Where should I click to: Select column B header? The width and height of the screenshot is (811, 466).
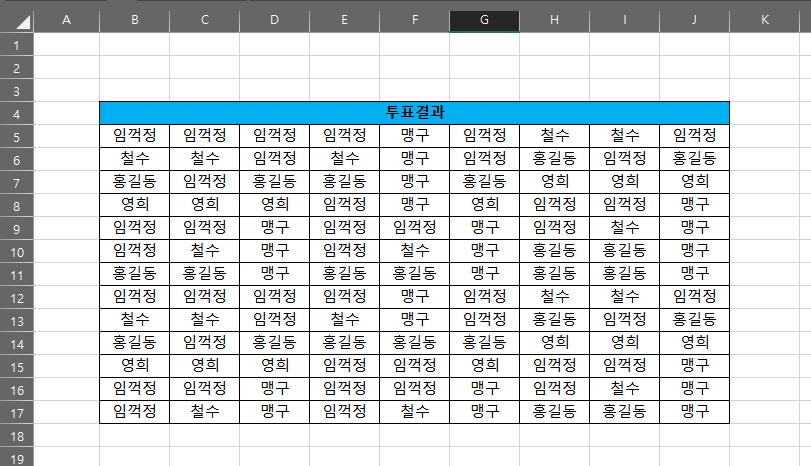pos(134,20)
